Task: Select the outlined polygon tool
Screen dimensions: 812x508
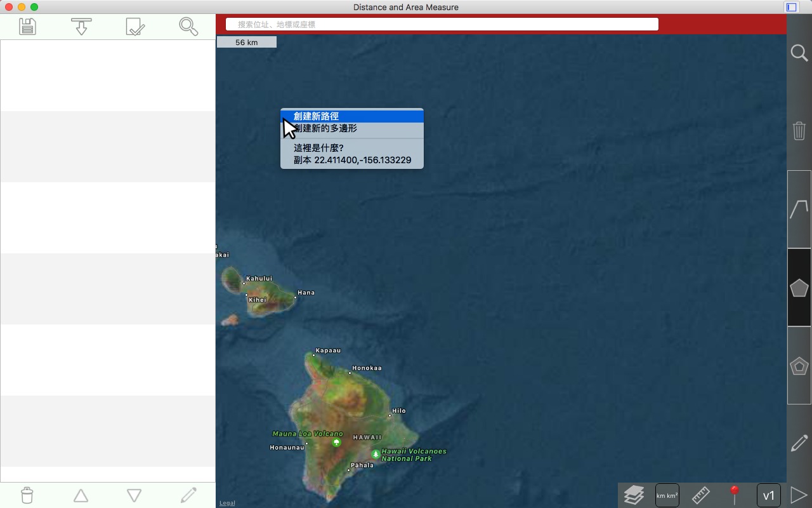Action: 799,366
